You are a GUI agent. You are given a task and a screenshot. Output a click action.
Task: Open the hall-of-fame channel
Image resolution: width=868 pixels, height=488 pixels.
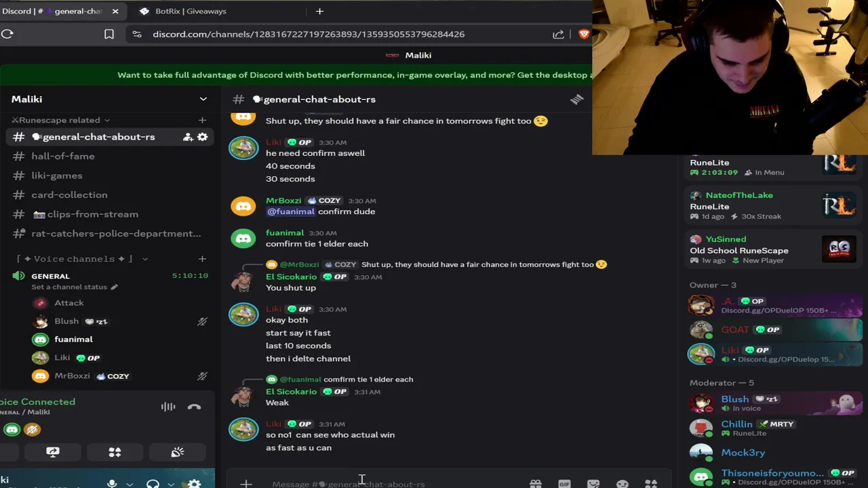coord(63,156)
